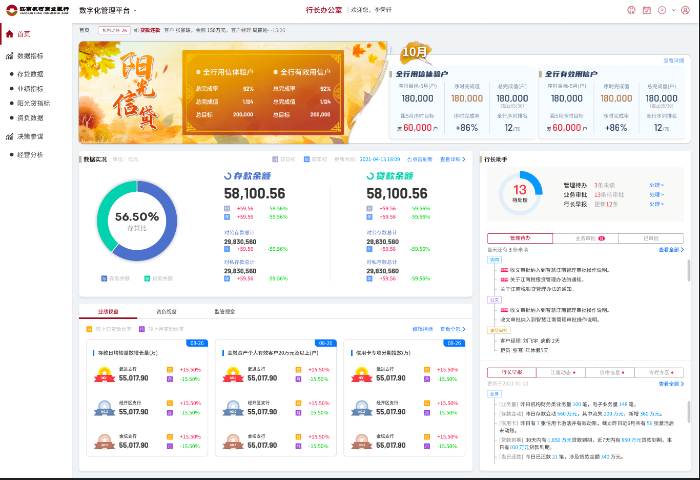
Task: Click the bronze medal in 信用卡专项分期 card
Action: coord(362,442)
